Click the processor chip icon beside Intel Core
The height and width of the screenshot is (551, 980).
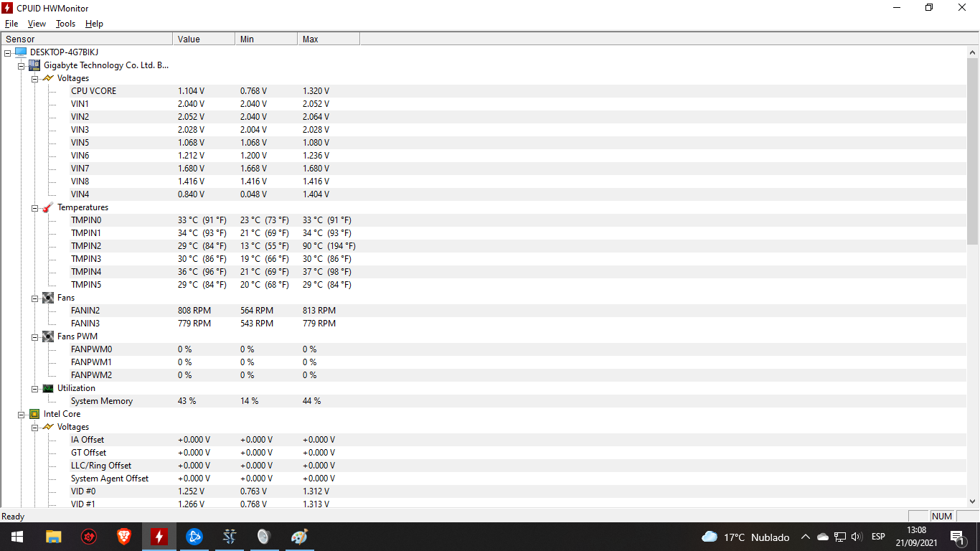(x=34, y=414)
